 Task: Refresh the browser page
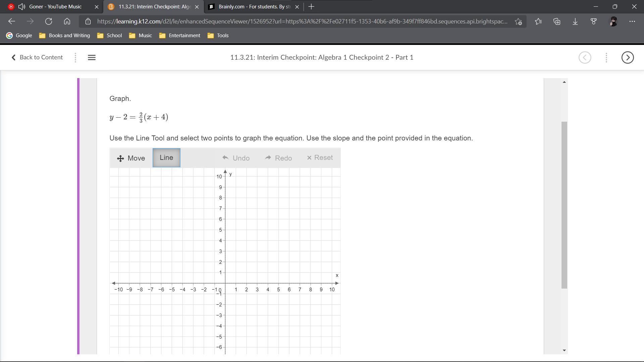pos(49,21)
